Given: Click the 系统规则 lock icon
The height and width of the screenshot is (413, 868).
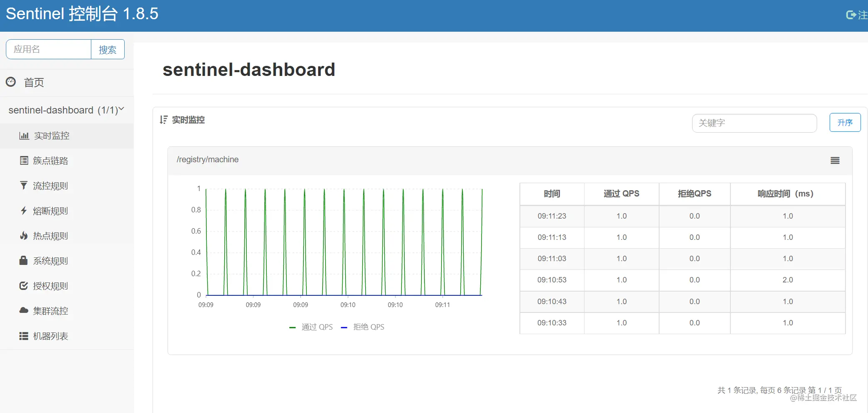Looking at the screenshot, I should [24, 261].
